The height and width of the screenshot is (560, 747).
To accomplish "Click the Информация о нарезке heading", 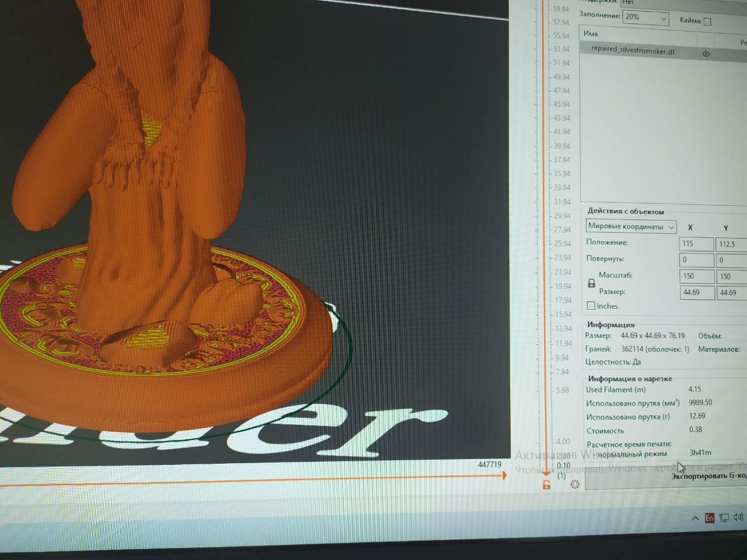I will click(x=630, y=379).
